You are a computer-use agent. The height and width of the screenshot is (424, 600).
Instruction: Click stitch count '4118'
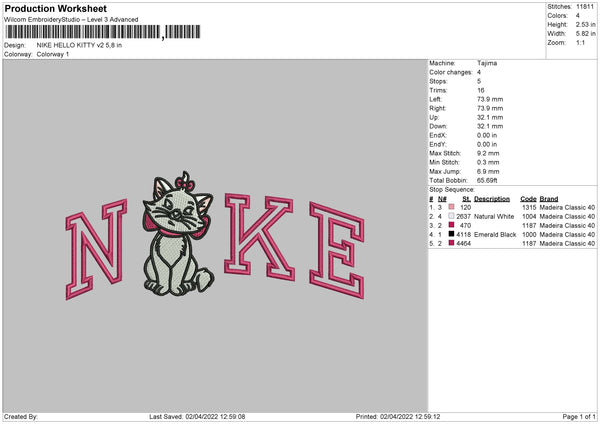coord(463,235)
